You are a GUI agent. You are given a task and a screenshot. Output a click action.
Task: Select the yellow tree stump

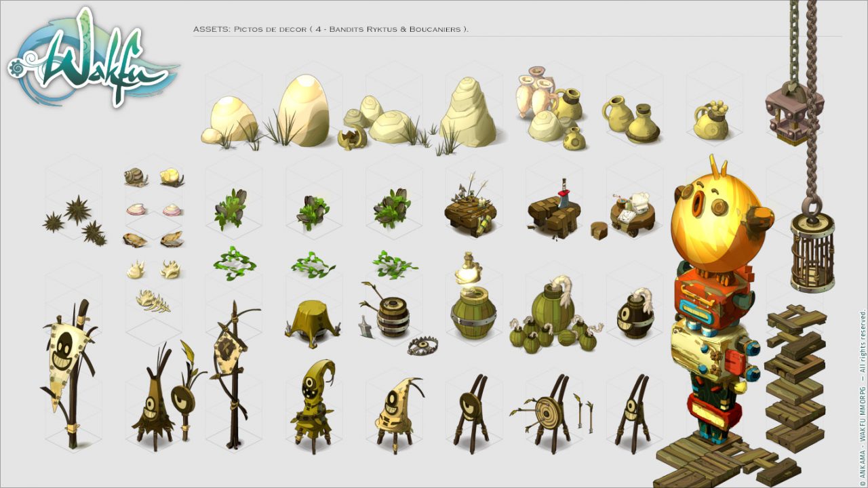click(312, 324)
